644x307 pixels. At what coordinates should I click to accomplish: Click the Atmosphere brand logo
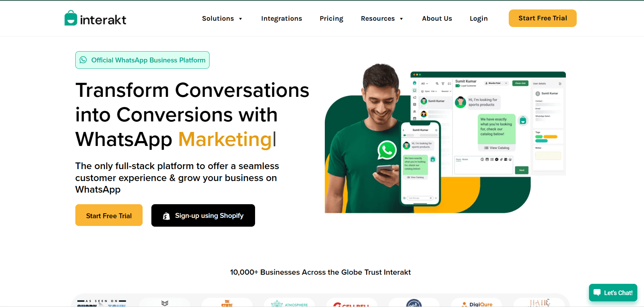coord(289,303)
